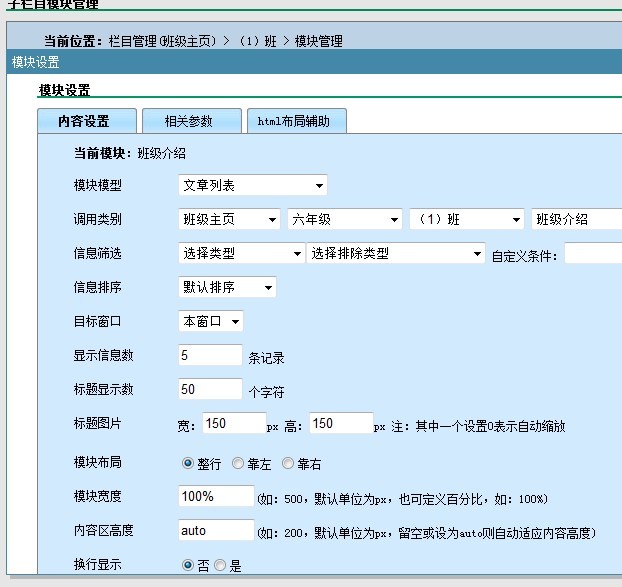This screenshot has height=587, width=622.
Task: Select the 整行 layout radio button
Action: click(x=187, y=463)
